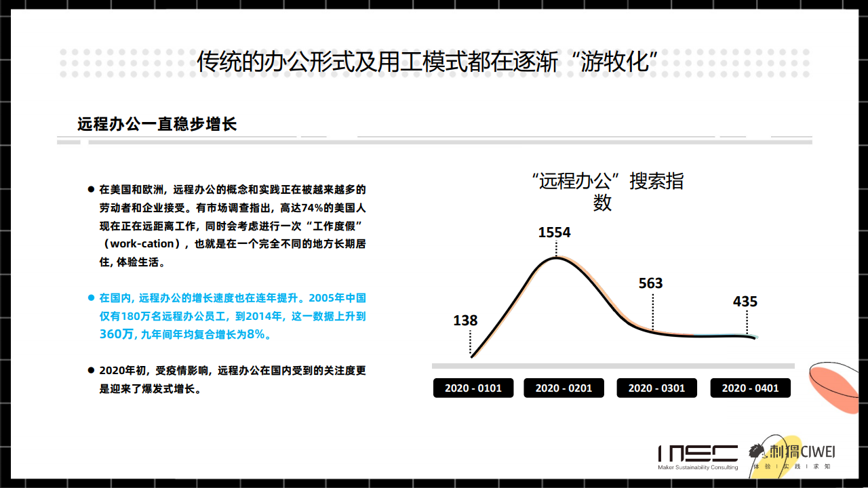Click the 563 data label on chart
This screenshot has height=488, width=868.
pos(650,283)
